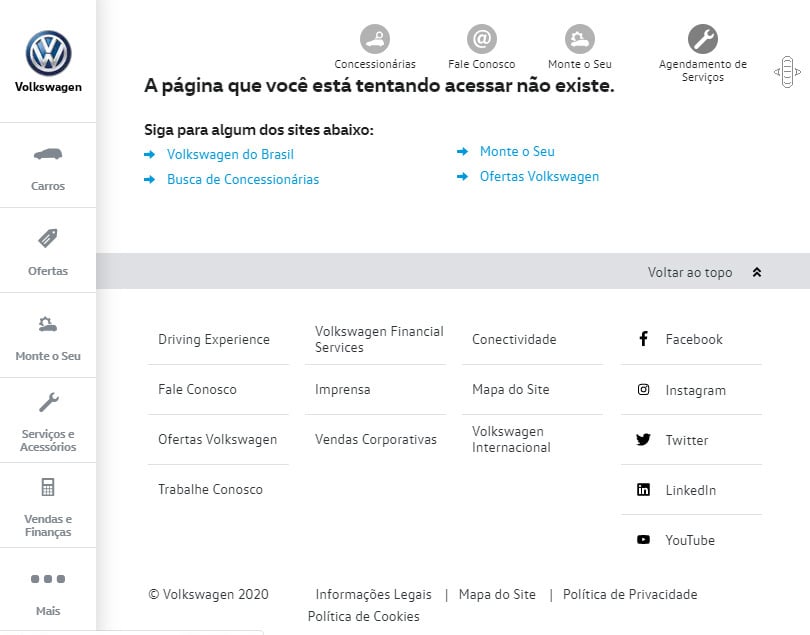
Task: Select Serviços e Acessórios sidebar label
Action: pos(48,441)
